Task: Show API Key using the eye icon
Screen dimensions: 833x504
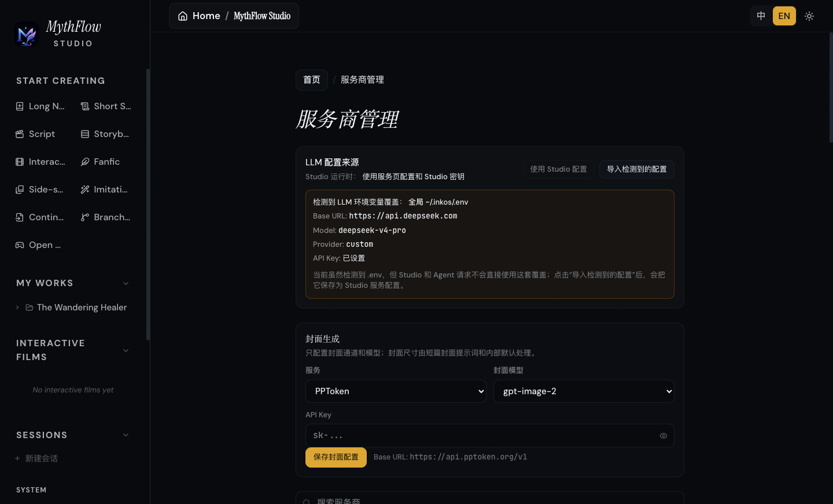Action: [664, 436]
